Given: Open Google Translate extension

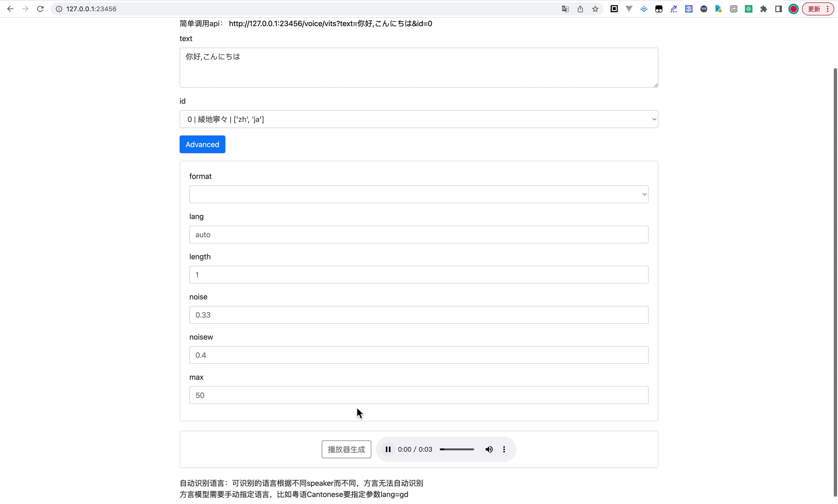Looking at the screenshot, I should pyautogui.click(x=565, y=9).
